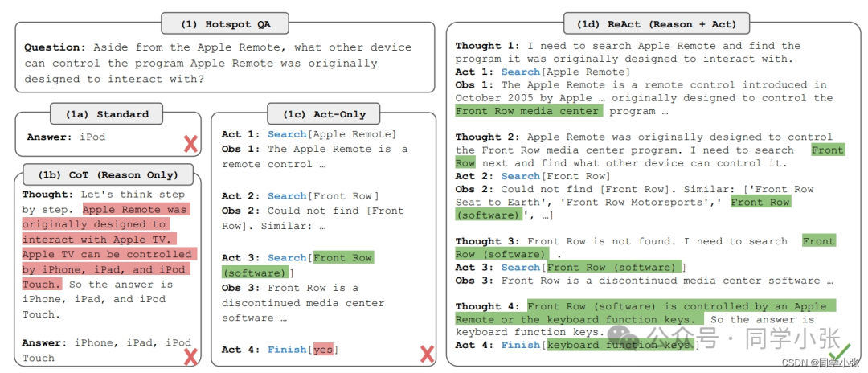868x373 pixels.
Task: Select the "(1c) Act-Only" header label
Action: point(325,114)
